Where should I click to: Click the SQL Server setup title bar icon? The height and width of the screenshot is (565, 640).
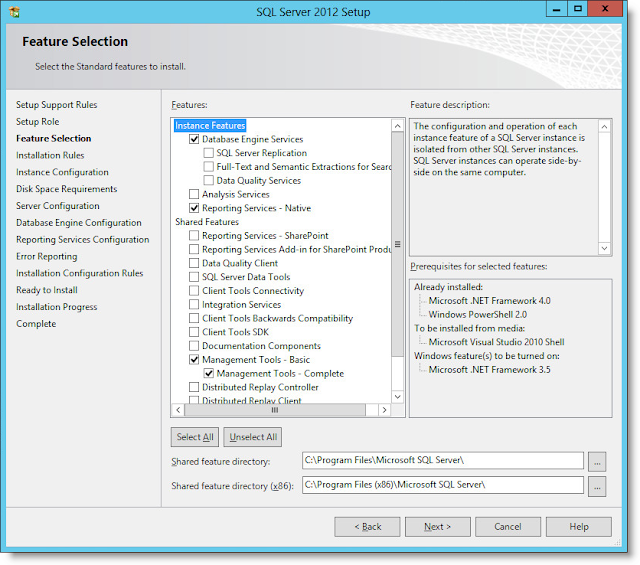click(14, 12)
